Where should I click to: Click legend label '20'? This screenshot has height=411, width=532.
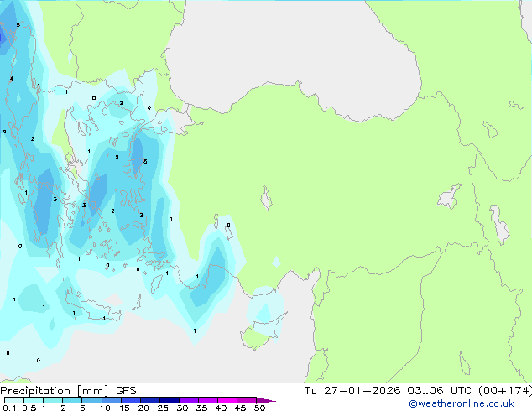coord(143,408)
